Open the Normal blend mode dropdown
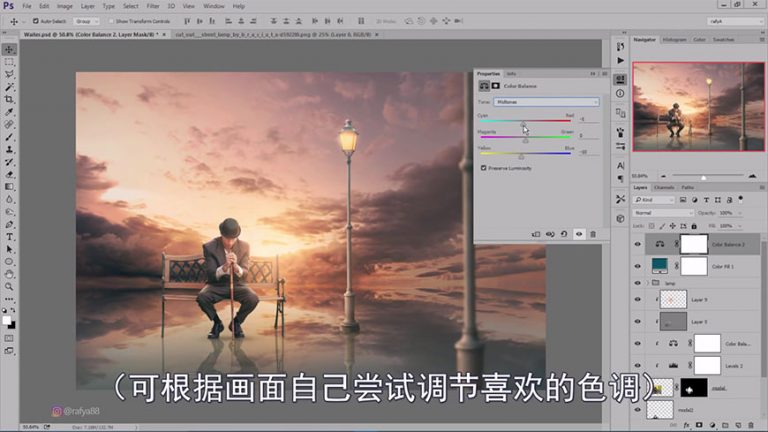768x432 pixels. pyautogui.click(x=664, y=213)
